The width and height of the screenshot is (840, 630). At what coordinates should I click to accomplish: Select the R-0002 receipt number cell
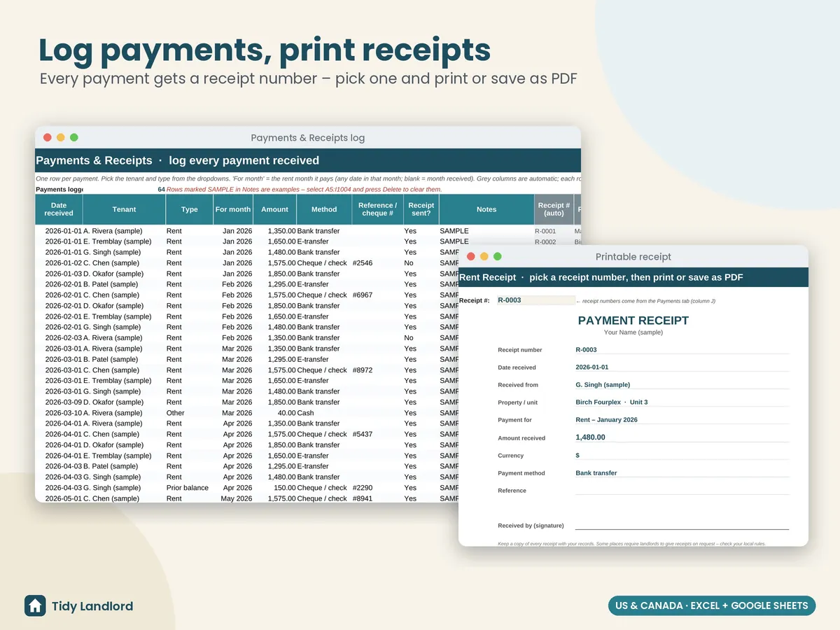553,241
